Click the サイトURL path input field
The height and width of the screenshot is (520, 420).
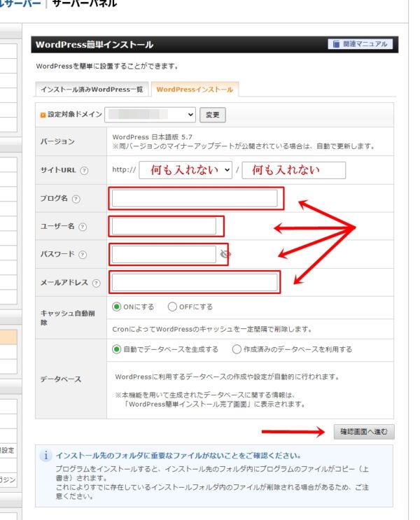point(293,170)
